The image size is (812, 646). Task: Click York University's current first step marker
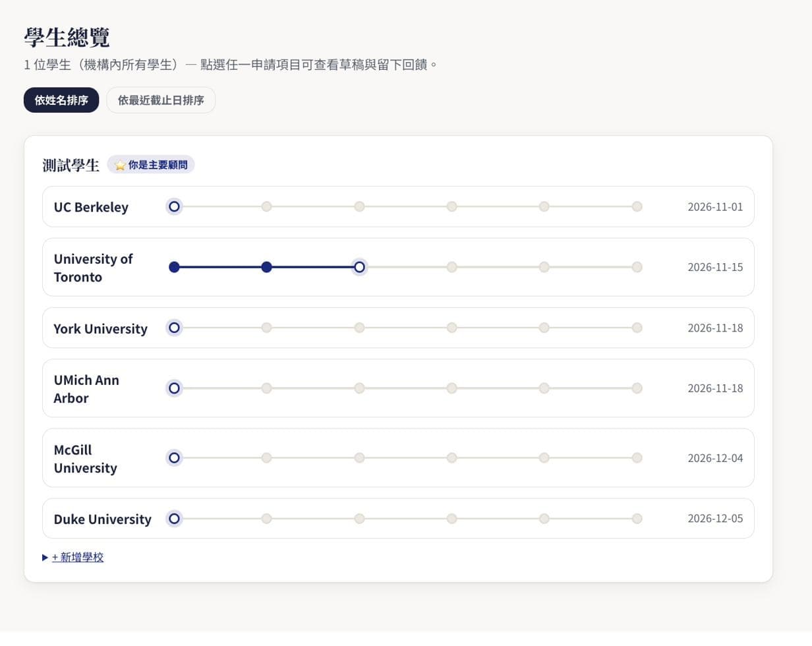click(x=174, y=328)
